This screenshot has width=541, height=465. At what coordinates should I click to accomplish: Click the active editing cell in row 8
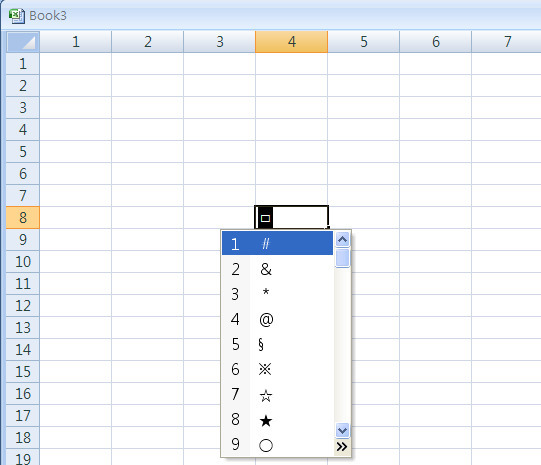click(x=292, y=217)
